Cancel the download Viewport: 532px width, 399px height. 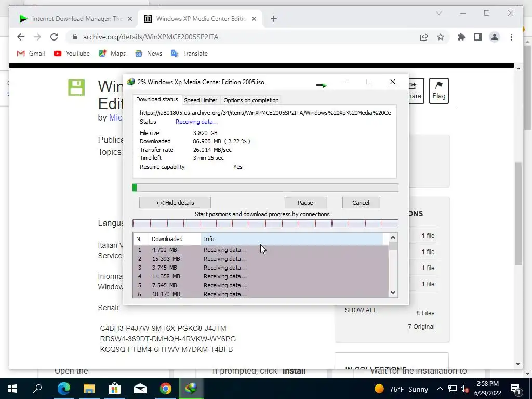coord(361,203)
